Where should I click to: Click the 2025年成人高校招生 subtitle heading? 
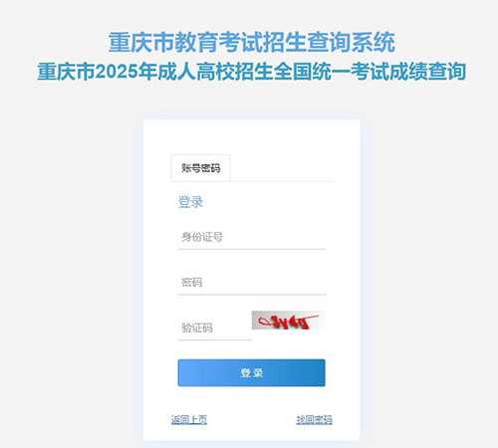(251, 72)
